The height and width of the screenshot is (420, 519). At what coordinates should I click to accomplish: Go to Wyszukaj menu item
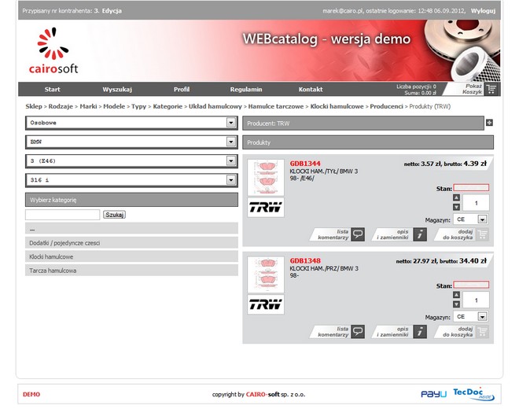pos(117,89)
